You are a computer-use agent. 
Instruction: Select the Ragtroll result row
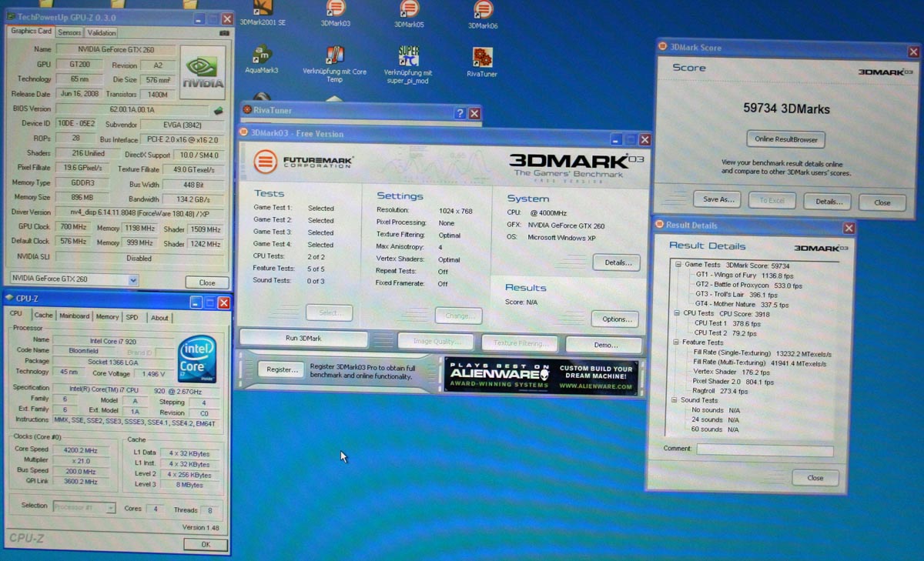click(718, 391)
